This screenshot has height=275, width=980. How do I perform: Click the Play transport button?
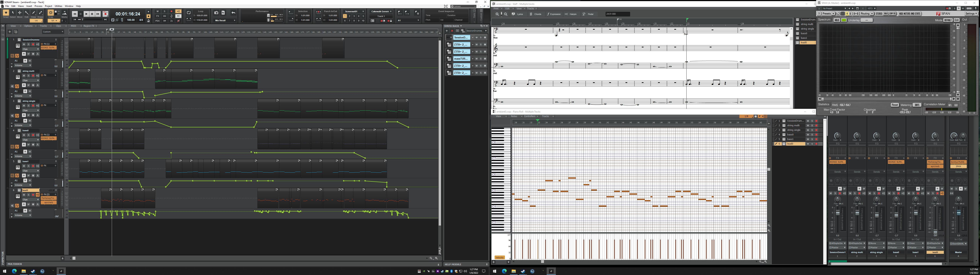tap(86, 14)
